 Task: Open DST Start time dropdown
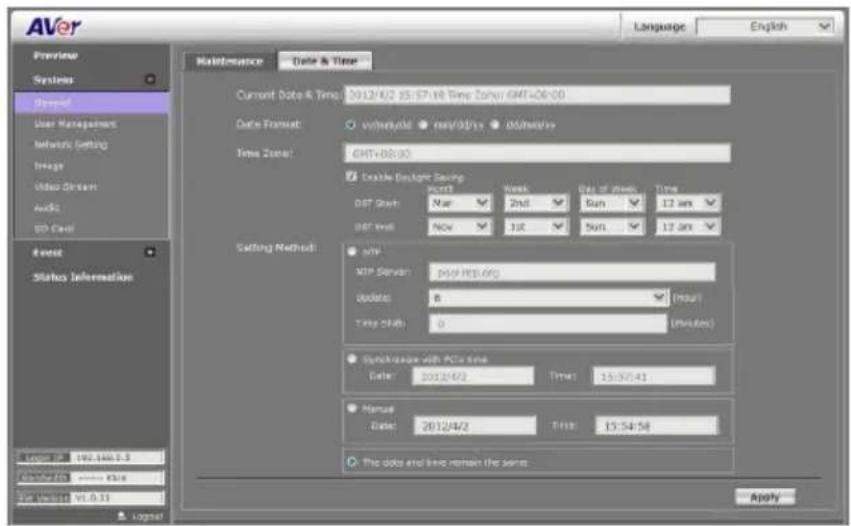688,203
